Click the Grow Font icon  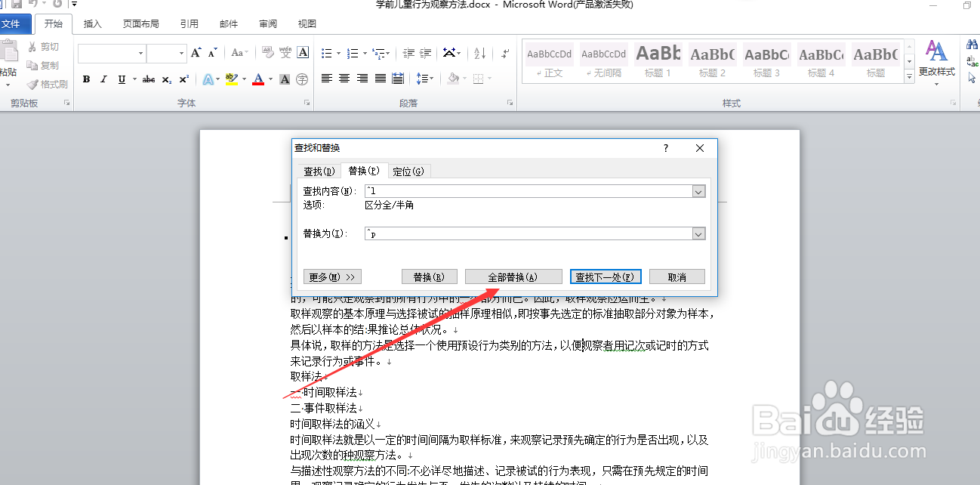click(x=196, y=53)
